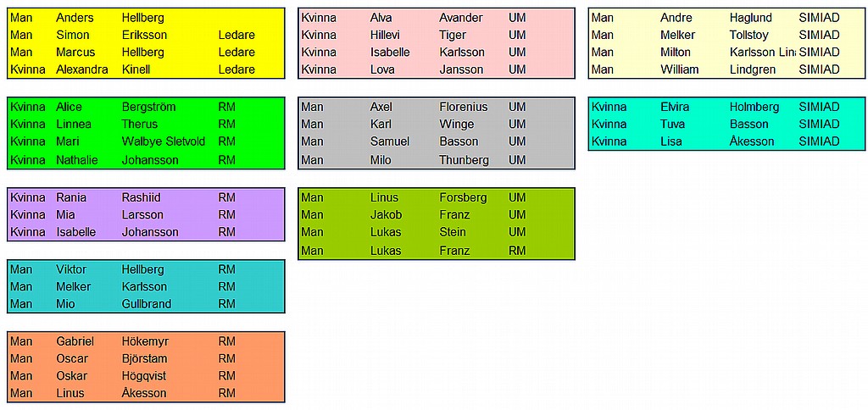Select the Stein surname cell
Screen dimensions: 868x410
point(453,232)
